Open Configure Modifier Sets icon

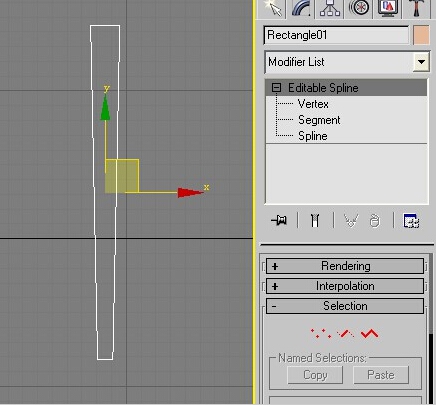pos(411,221)
